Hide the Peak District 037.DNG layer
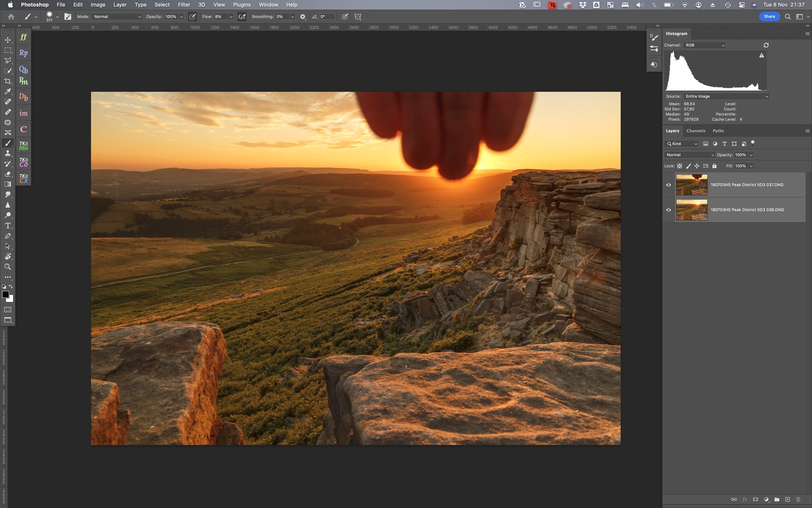Viewport: 812px width, 508px height. pos(669,185)
